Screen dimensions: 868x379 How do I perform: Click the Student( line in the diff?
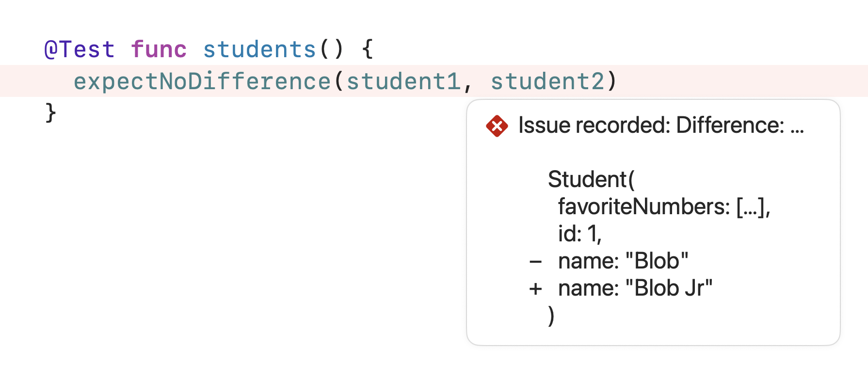tap(591, 180)
